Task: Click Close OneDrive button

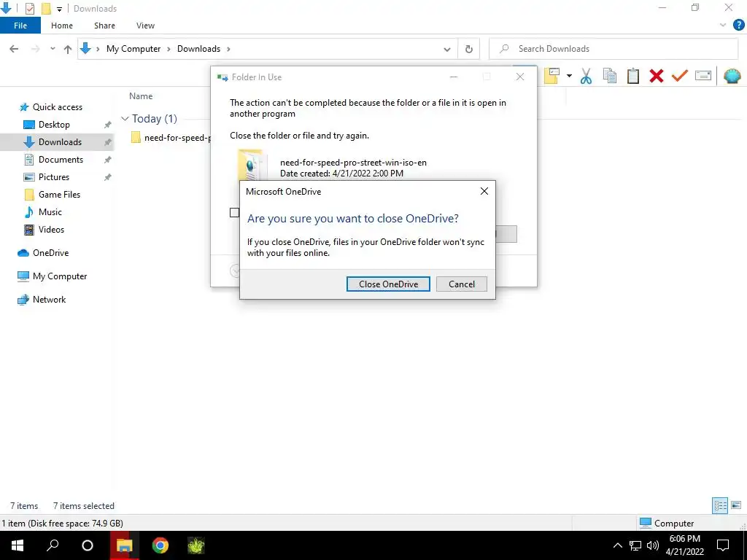Action: (388, 284)
